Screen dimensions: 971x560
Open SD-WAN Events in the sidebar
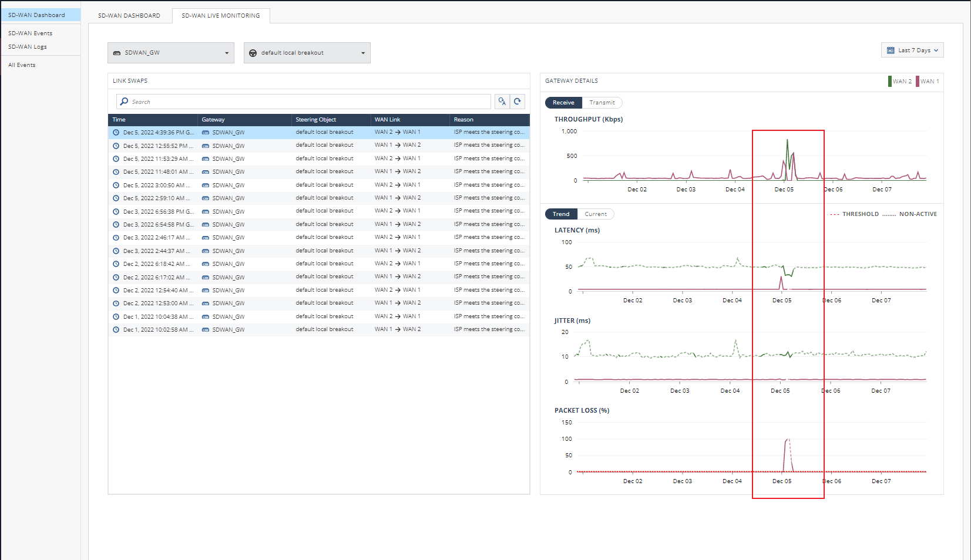(x=30, y=33)
